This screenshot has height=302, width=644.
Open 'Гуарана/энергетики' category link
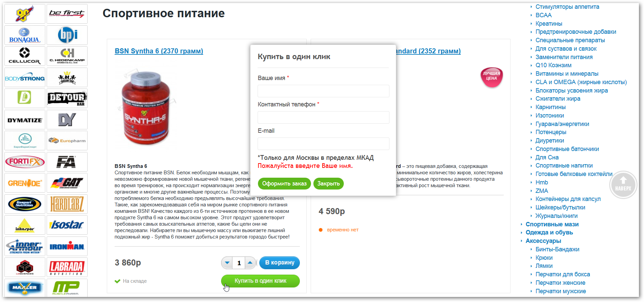[563, 124]
